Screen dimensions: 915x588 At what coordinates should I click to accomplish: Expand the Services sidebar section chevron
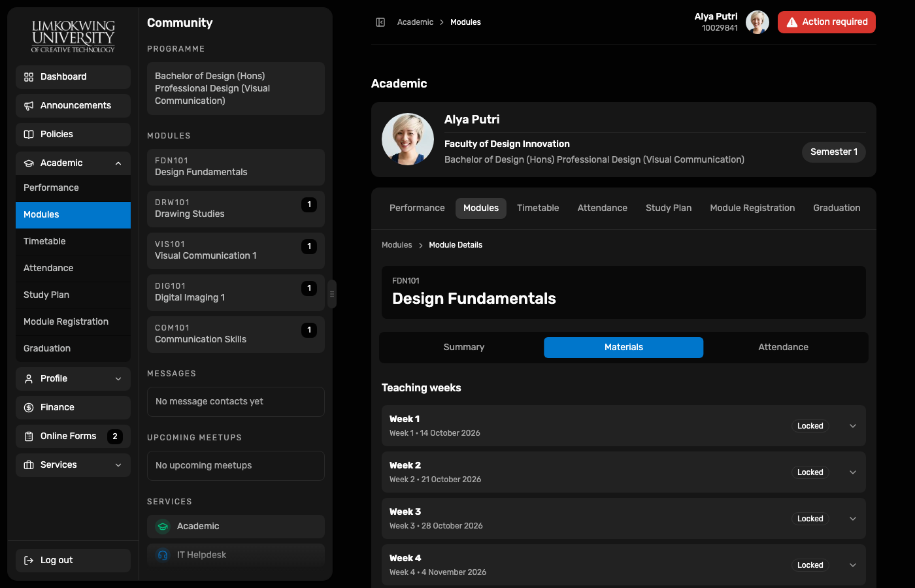(x=118, y=465)
